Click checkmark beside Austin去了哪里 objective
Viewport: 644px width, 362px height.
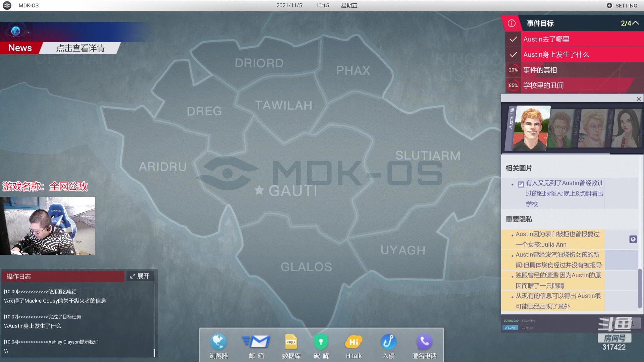click(x=513, y=39)
